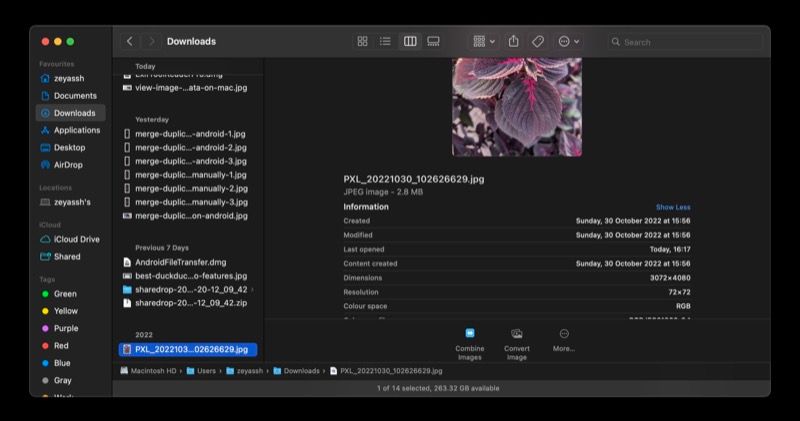Switch to icon grid view
This screenshot has height=421, width=800.
[362, 41]
